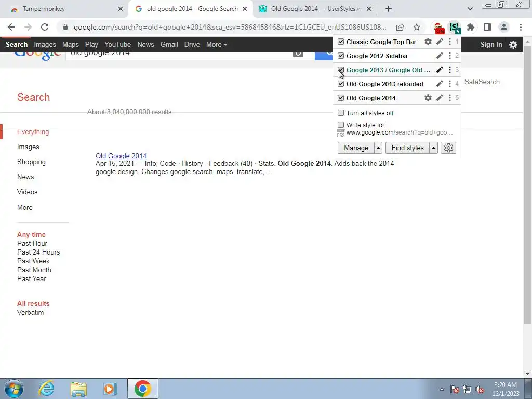
Task: Reload the current page
Action: coord(45,27)
